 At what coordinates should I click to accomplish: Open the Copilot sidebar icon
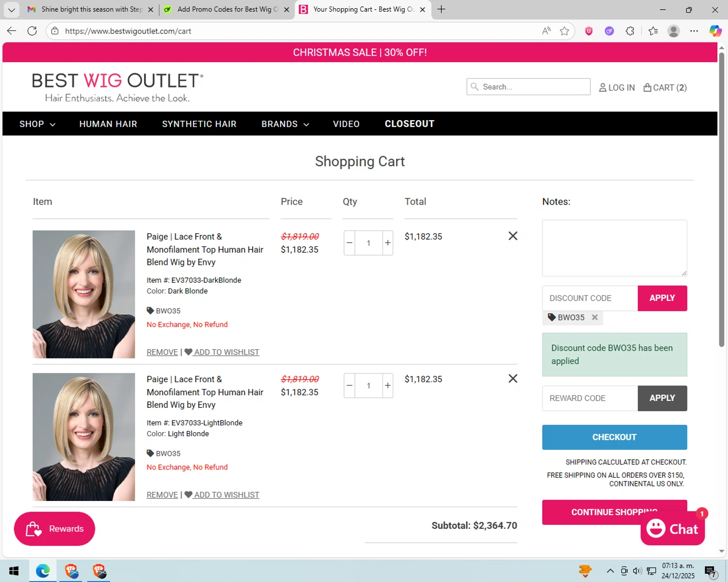pos(715,31)
